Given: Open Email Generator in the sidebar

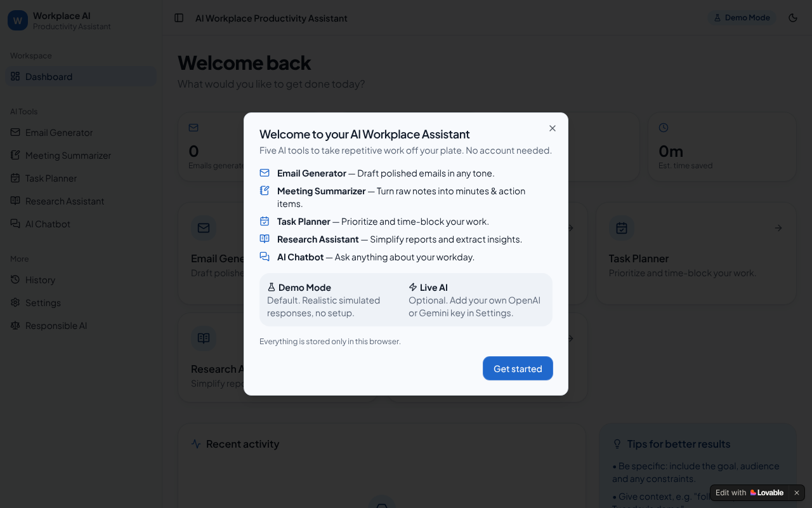Looking at the screenshot, I should click(81, 132).
